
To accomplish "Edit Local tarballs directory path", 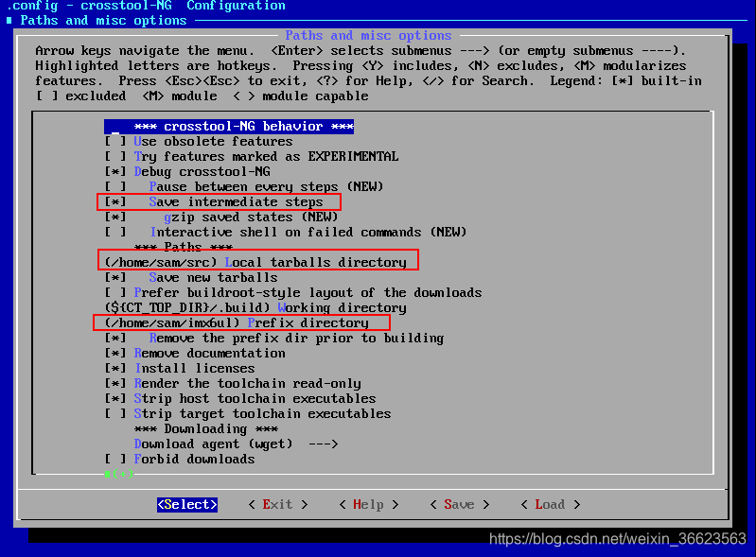I will [255, 262].
